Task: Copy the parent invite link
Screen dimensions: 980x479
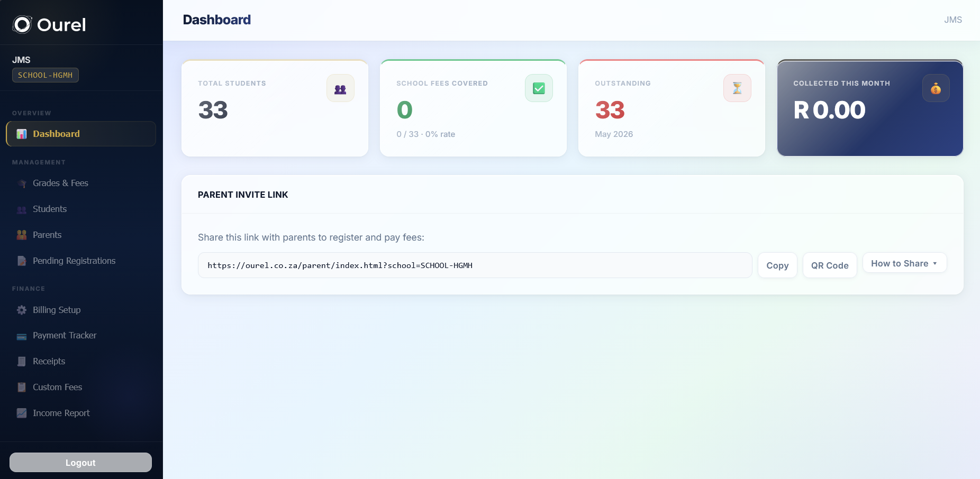Action: (x=777, y=265)
